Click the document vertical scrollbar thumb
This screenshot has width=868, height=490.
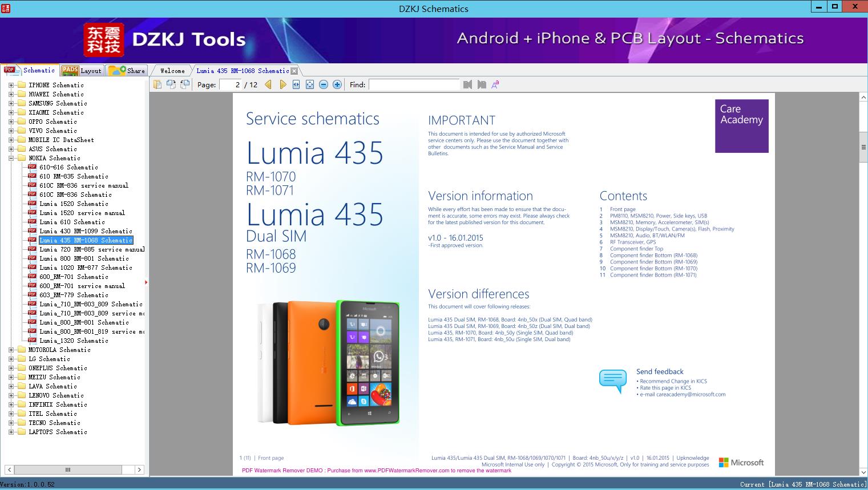point(863,147)
